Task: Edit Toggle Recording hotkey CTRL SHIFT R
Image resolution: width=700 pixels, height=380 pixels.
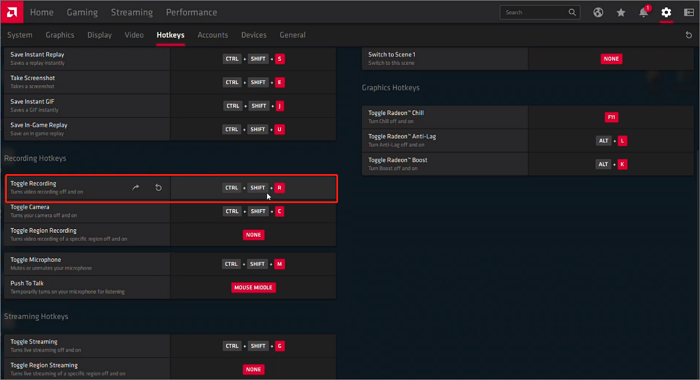Action: tap(254, 188)
